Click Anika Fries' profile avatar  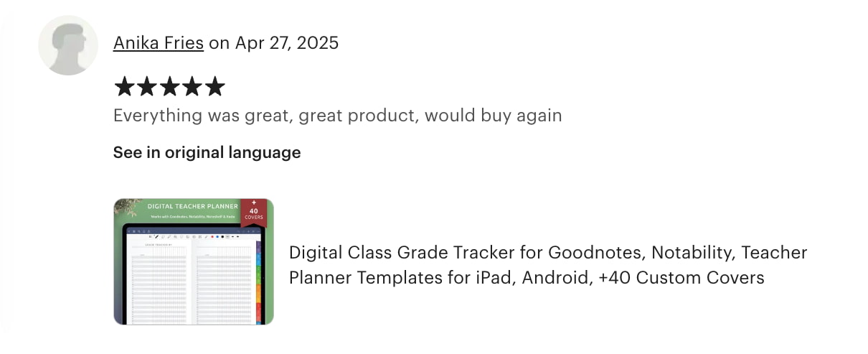68,45
